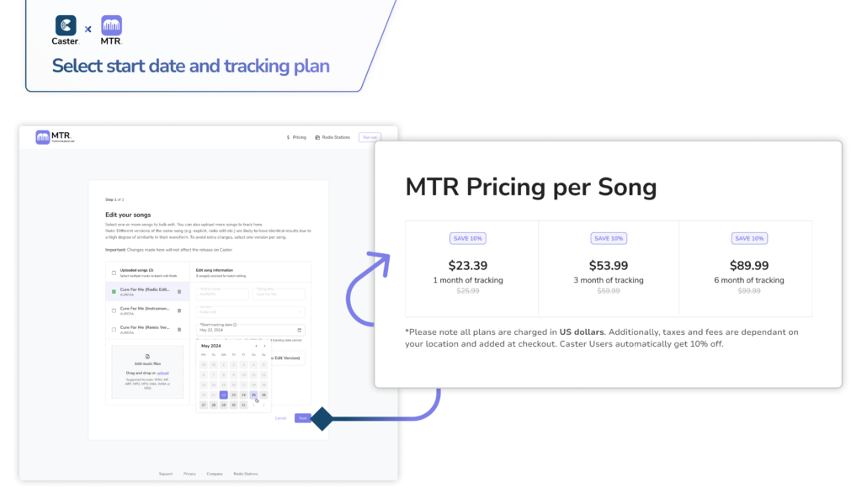Open the Company footer link
The height and width of the screenshot is (504, 862).
tap(215, 474)
